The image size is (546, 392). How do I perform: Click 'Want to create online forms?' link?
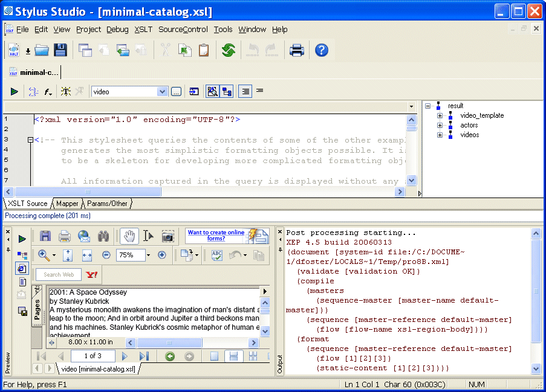pos(216,236)
